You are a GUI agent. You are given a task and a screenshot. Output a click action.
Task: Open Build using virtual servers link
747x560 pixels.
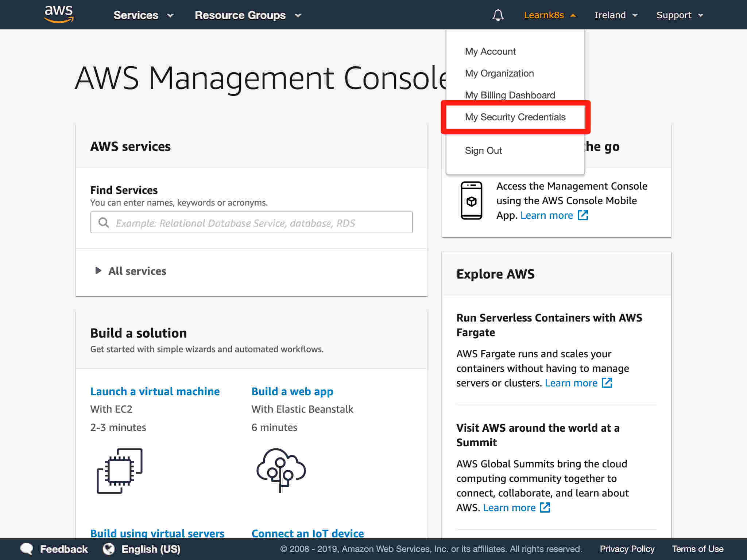[x=157, y=533]
